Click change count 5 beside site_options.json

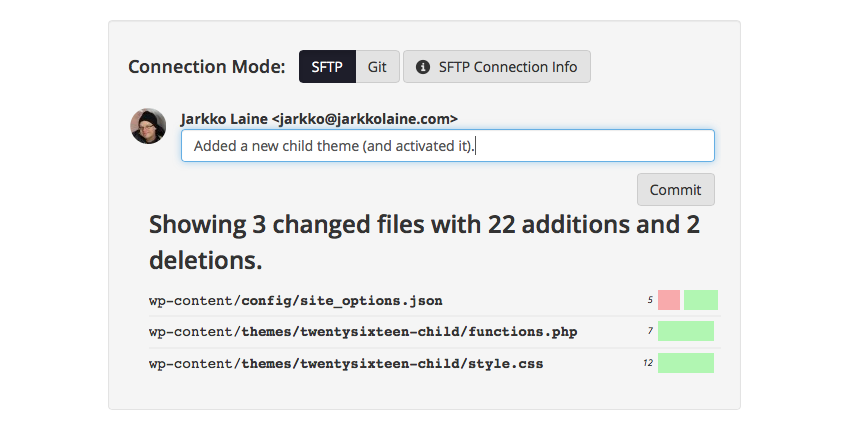(650, 300)
